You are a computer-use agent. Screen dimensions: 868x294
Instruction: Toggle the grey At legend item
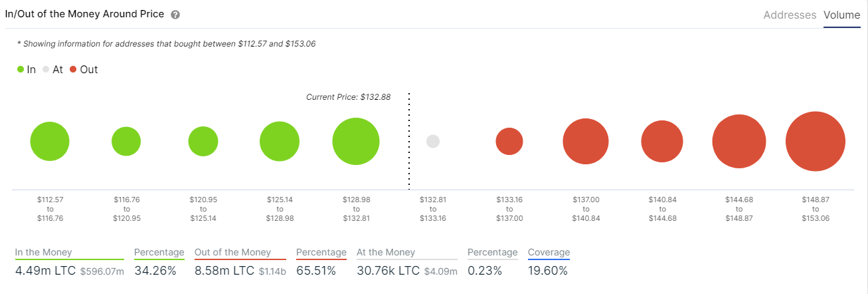[x=52, y=69]
